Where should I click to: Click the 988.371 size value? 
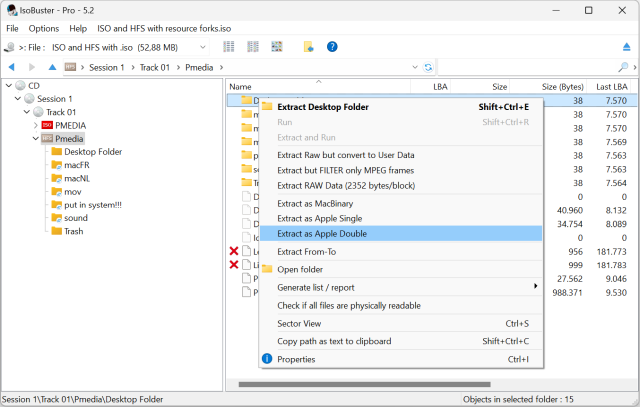click(x=567, y=292)
